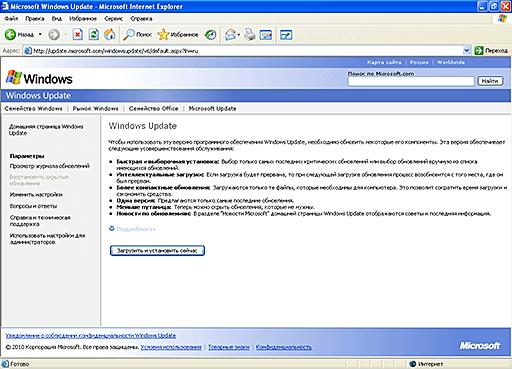
Task: Click the Microsoft logo in footer
Action: tap(480, 346)
